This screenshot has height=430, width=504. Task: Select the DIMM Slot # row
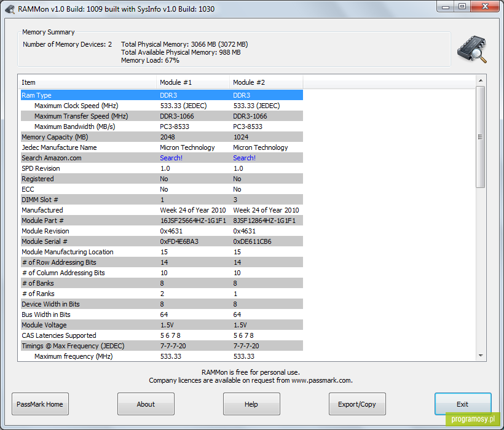[x=162, y=200]
